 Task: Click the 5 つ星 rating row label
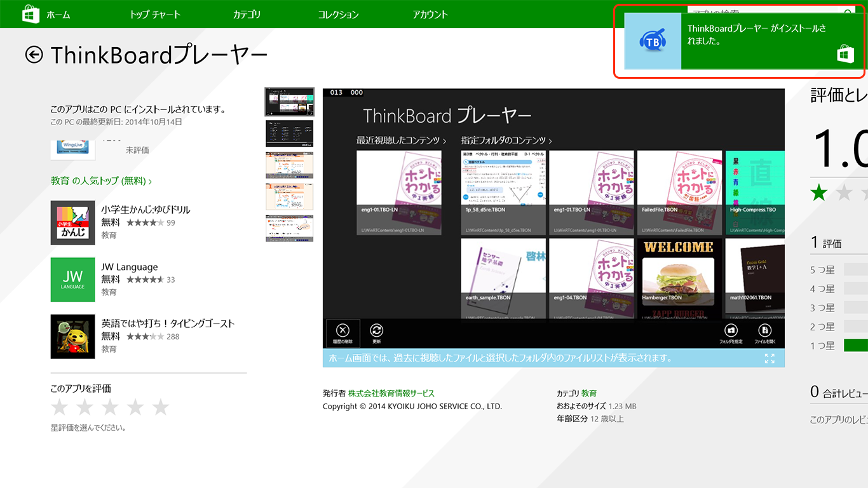click(822, 269)
